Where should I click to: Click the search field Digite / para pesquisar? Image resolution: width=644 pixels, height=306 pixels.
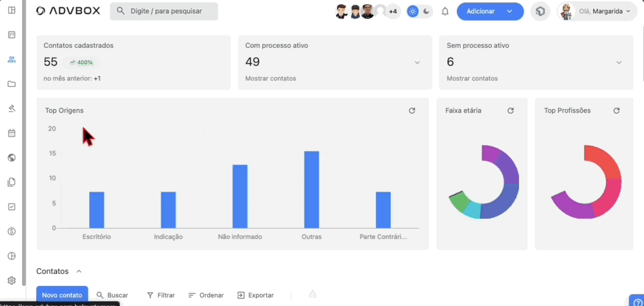tap(164, 11)
